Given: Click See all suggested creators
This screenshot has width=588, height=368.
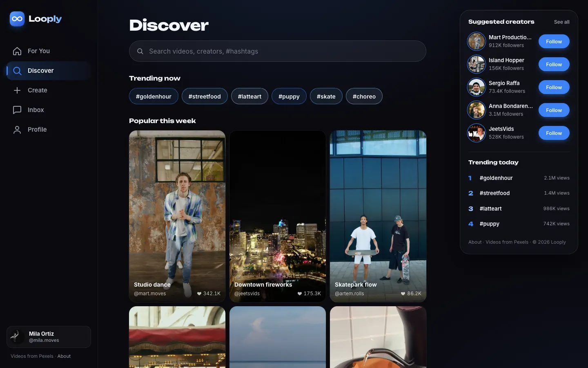Looking at the screenshot, I should coord(561,22).
